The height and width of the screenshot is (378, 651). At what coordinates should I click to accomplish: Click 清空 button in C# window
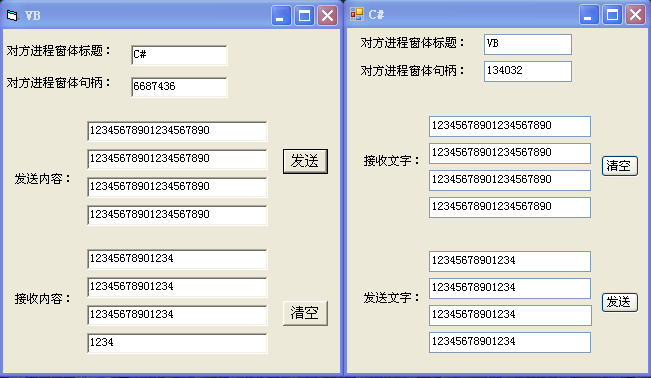[x=620, y=166]
